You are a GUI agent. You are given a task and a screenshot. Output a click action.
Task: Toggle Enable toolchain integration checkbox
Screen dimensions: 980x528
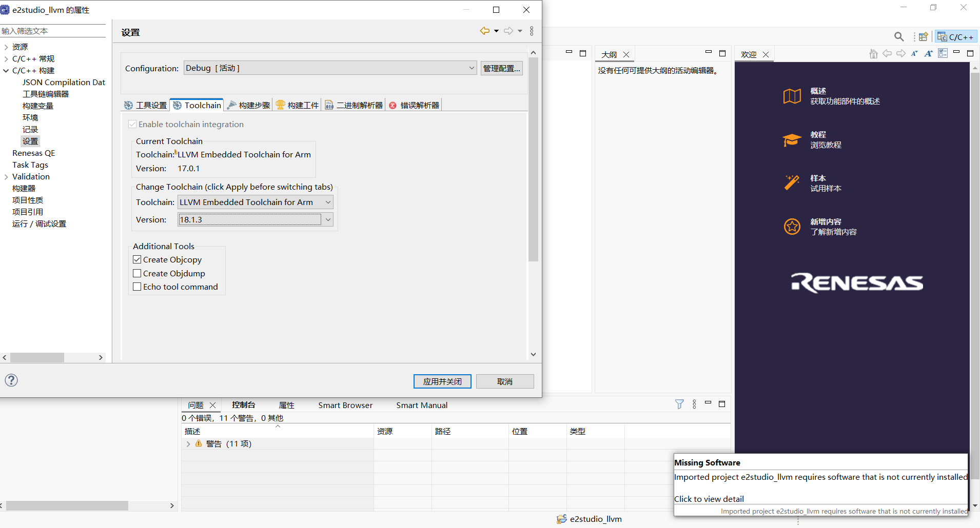132,124
